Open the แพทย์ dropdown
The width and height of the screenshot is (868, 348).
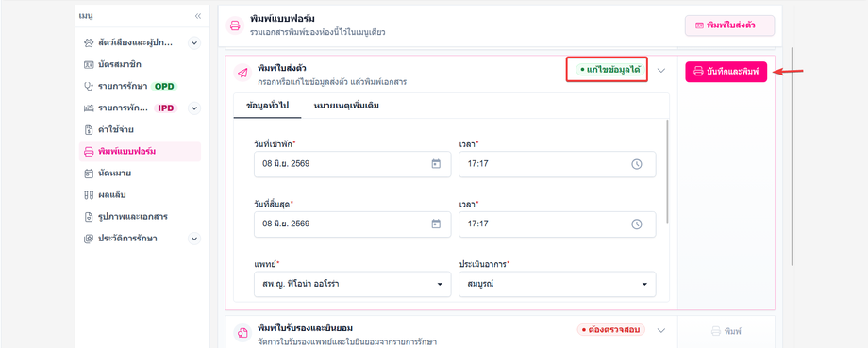353,284
